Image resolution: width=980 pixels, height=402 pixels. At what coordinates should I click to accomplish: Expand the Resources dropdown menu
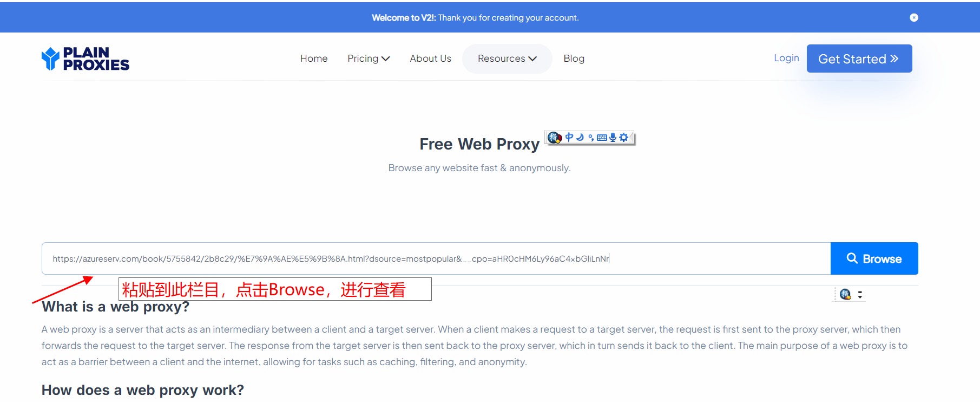[x=507, y=59]
